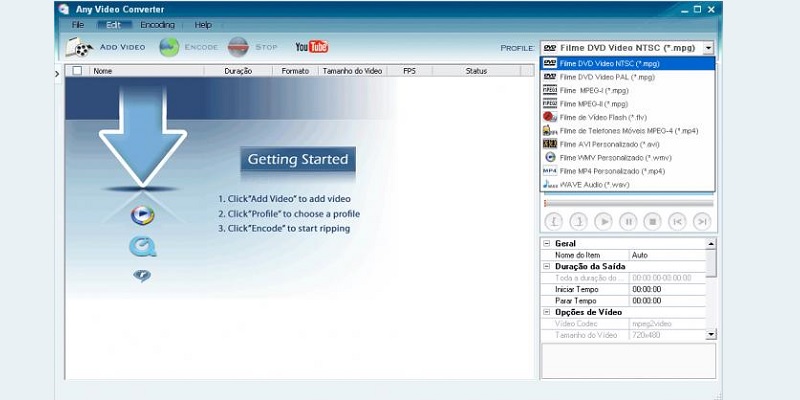Click the Iniciar Tempo value field
The image size is (800, 400).
(x=668, y=289)
